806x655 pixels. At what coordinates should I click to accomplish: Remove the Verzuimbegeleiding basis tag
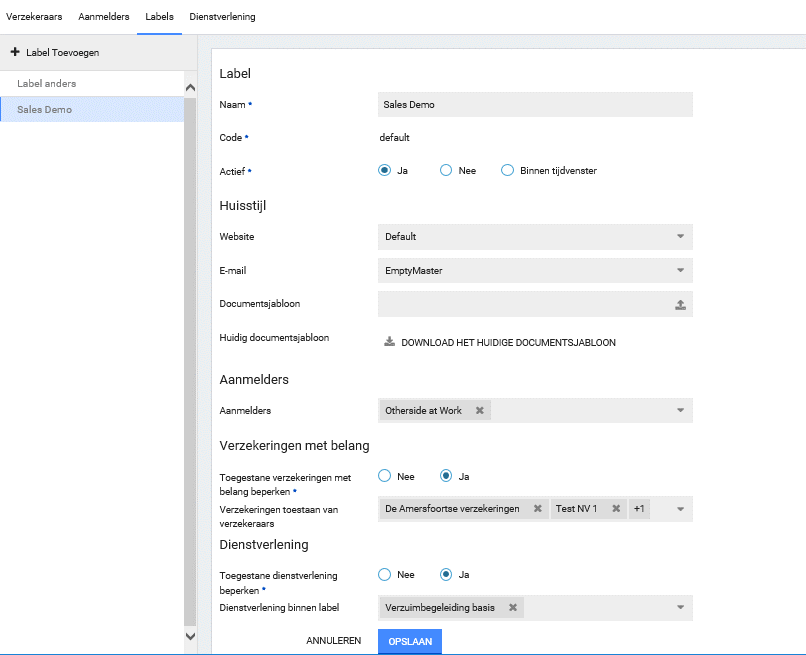pos(512,607)
